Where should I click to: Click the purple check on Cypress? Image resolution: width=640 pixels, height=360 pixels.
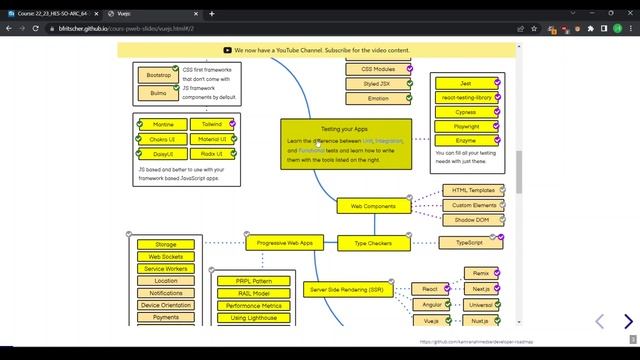pyautogui.click(x=497, y=111)
